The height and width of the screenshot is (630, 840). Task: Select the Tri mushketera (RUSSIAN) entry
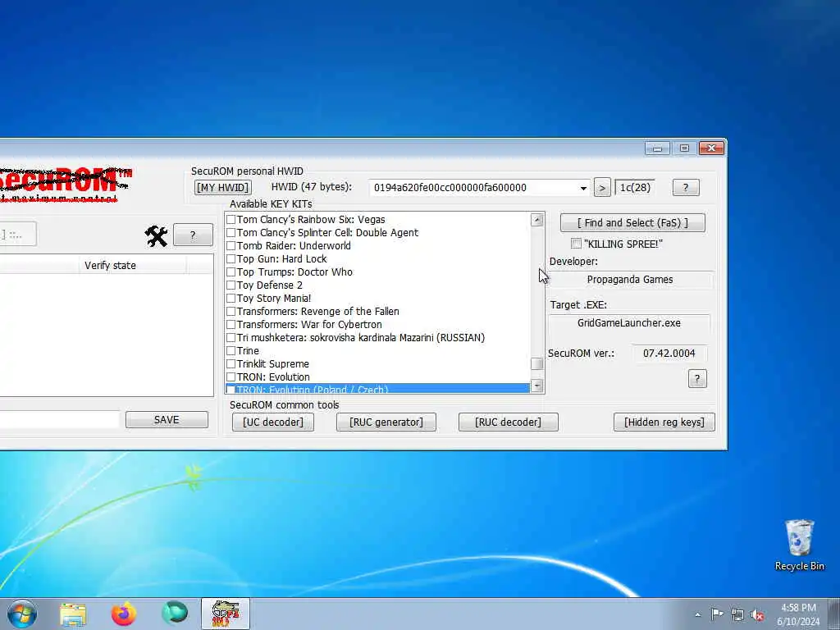377,337
